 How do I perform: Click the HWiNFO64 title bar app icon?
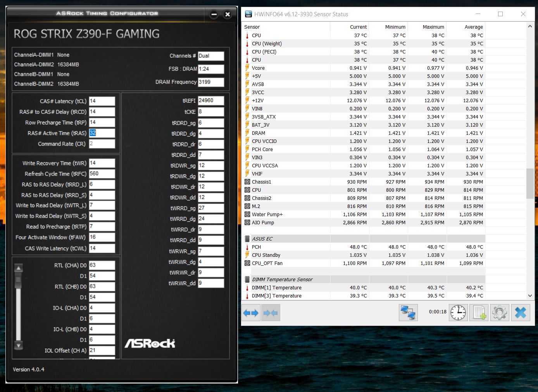[248, 14]
